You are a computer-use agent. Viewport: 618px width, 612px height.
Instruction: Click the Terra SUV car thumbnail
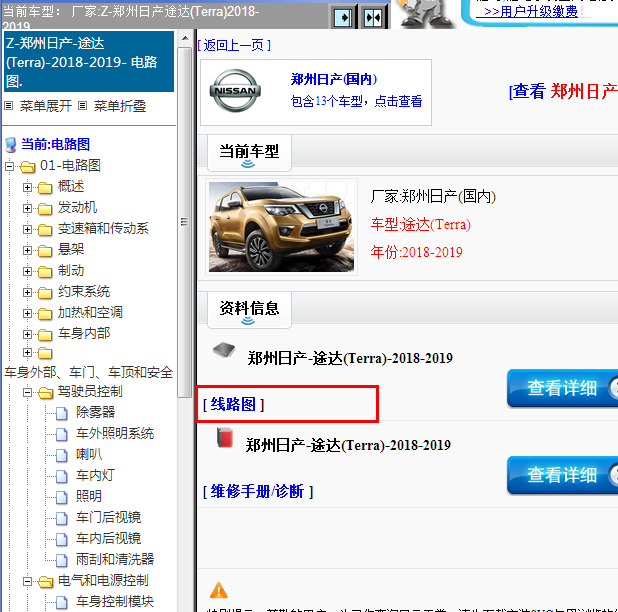pos(281,227)
